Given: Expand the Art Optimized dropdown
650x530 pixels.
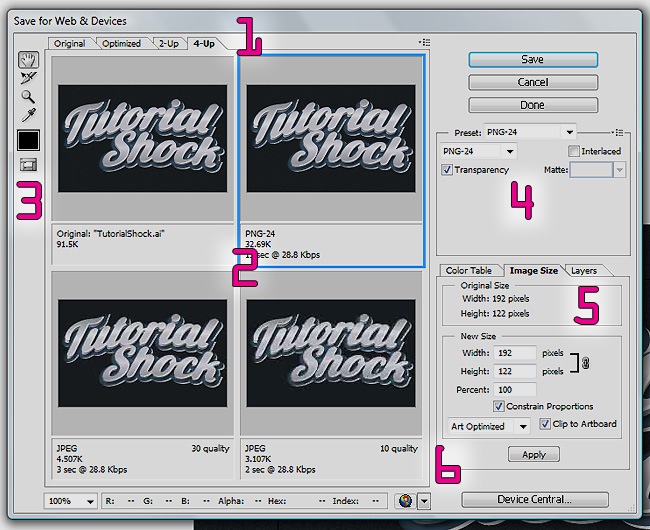Looking at the screenshot, I should [490, 425].
